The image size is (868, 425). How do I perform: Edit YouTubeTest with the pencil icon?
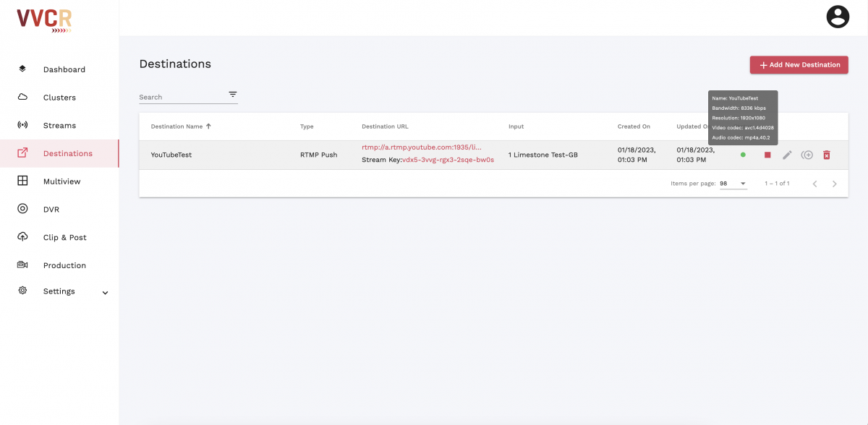pos(787,155)
